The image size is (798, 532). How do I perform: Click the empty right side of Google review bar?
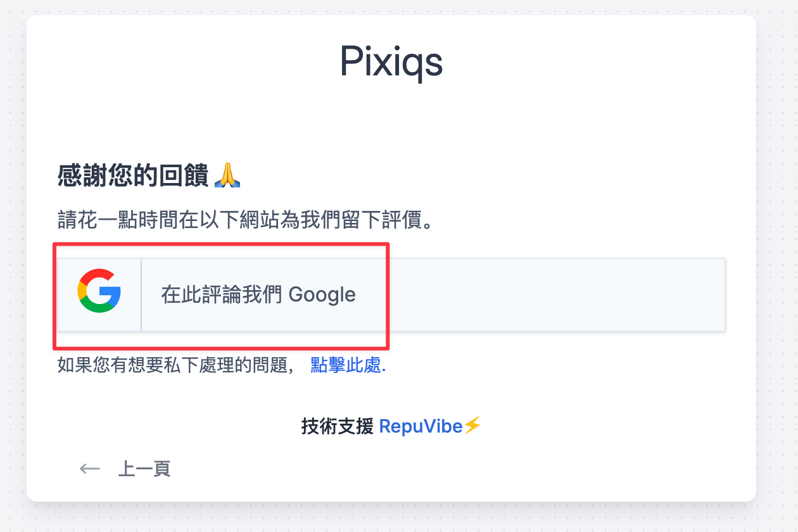557,294
